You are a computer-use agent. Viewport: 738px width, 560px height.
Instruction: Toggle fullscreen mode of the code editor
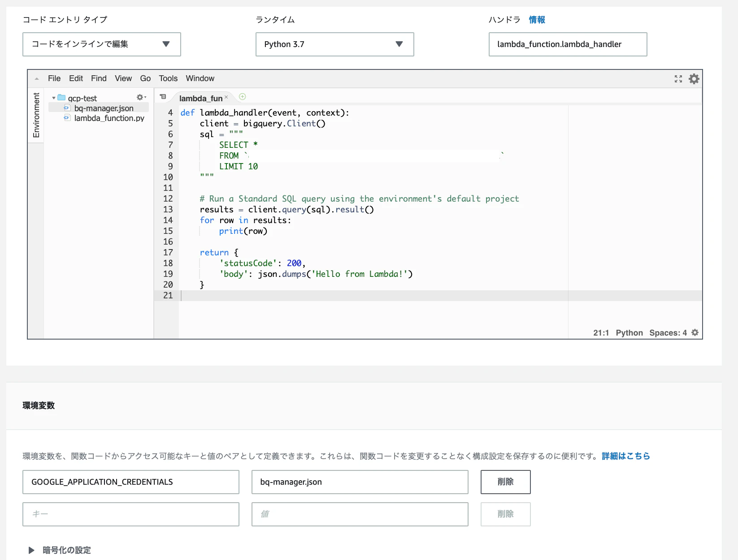click(678, 79)
